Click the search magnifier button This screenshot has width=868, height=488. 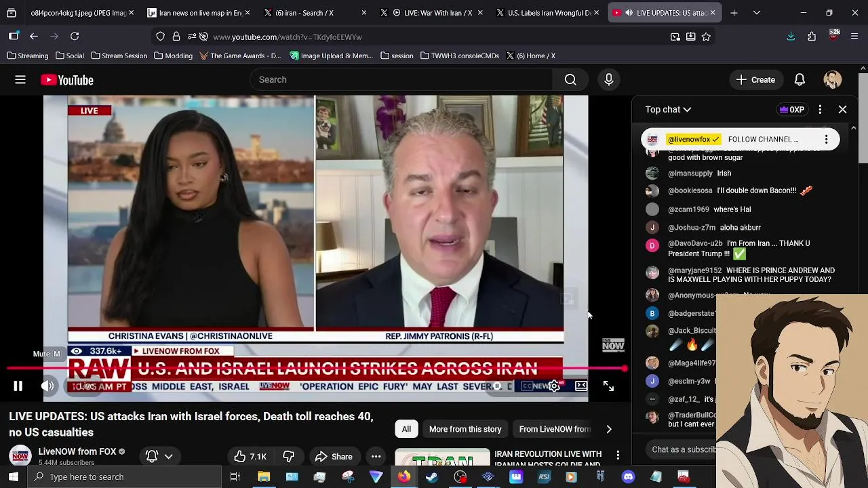(x=570, y=80)
